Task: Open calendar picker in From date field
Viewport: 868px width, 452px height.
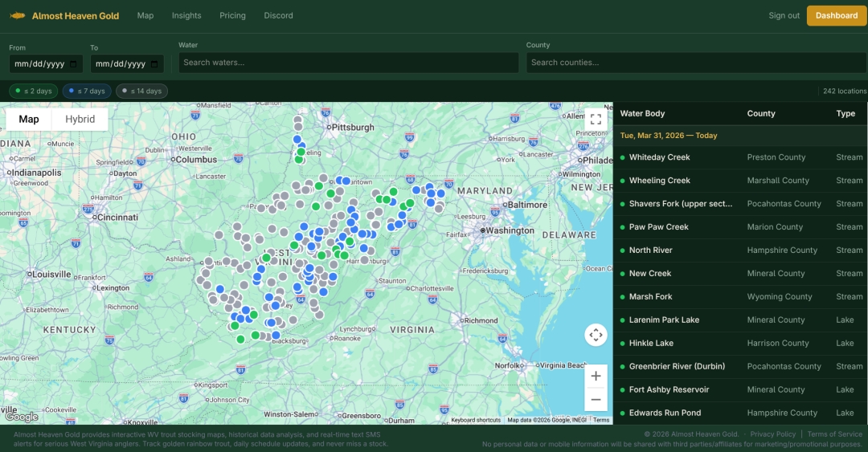Action: tap(74, 64)
